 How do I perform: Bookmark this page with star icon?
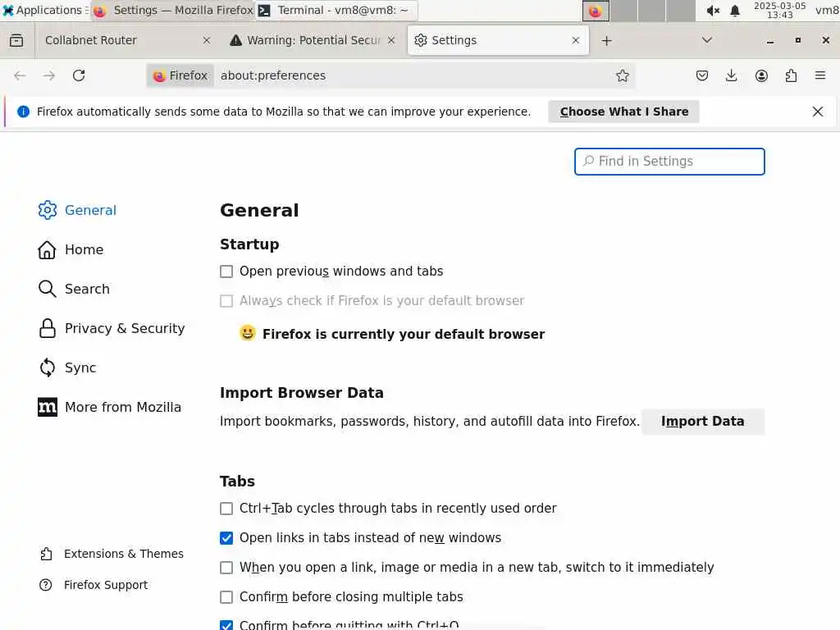point(622,75)
